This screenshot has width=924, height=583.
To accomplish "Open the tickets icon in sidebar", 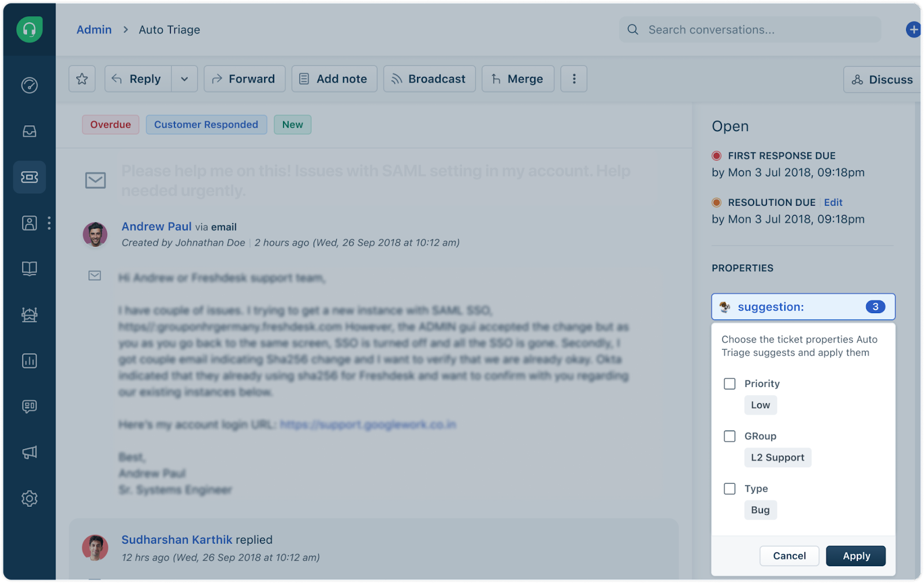I will click(29, 177).
